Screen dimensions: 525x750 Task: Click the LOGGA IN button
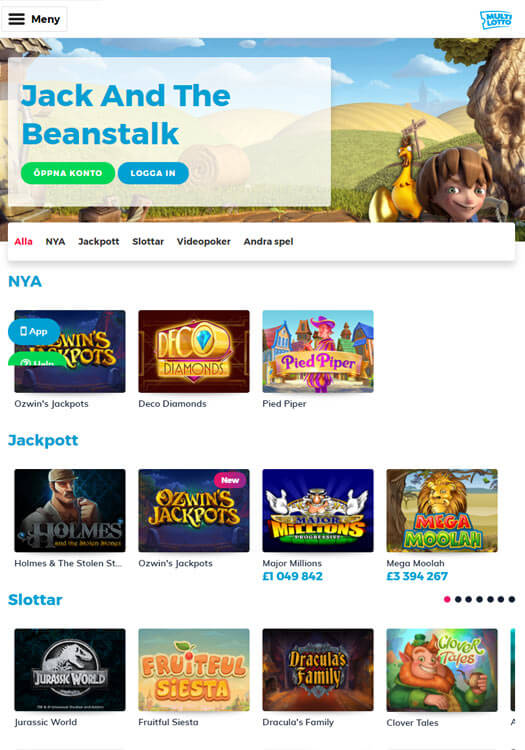[x=153, y=173]
